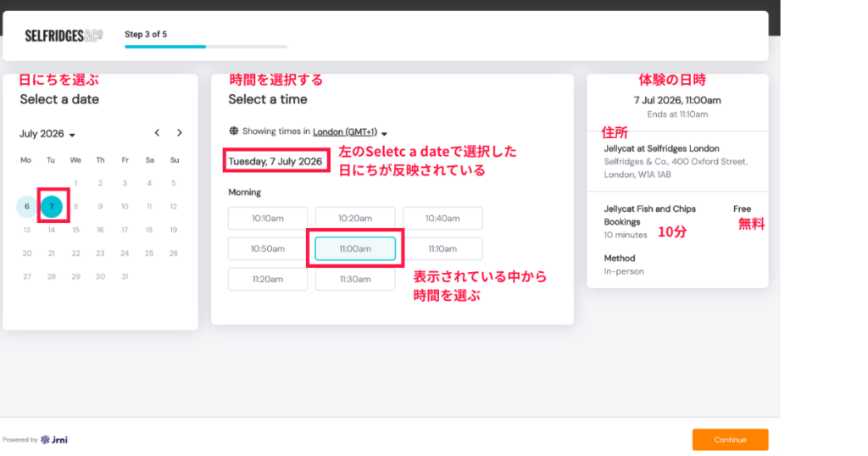Click the globe timezone icon
This screenshot has width=868, height=456.
click(x=234, y=131)
